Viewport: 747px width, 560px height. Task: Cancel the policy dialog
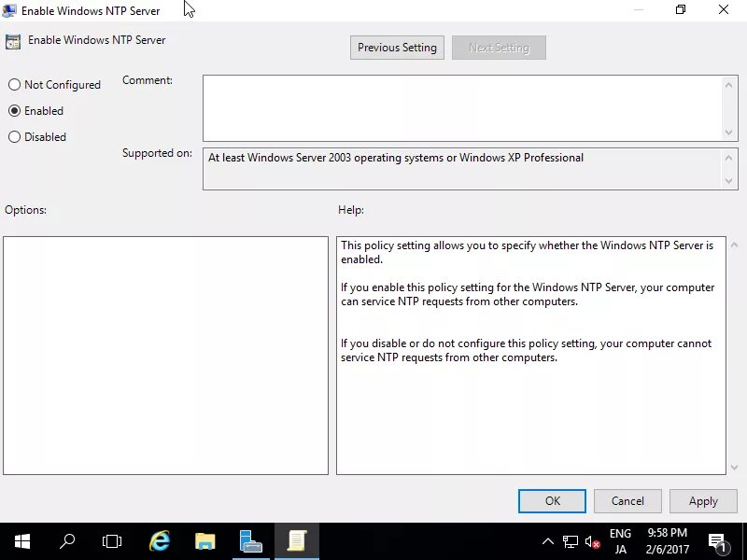627,501
